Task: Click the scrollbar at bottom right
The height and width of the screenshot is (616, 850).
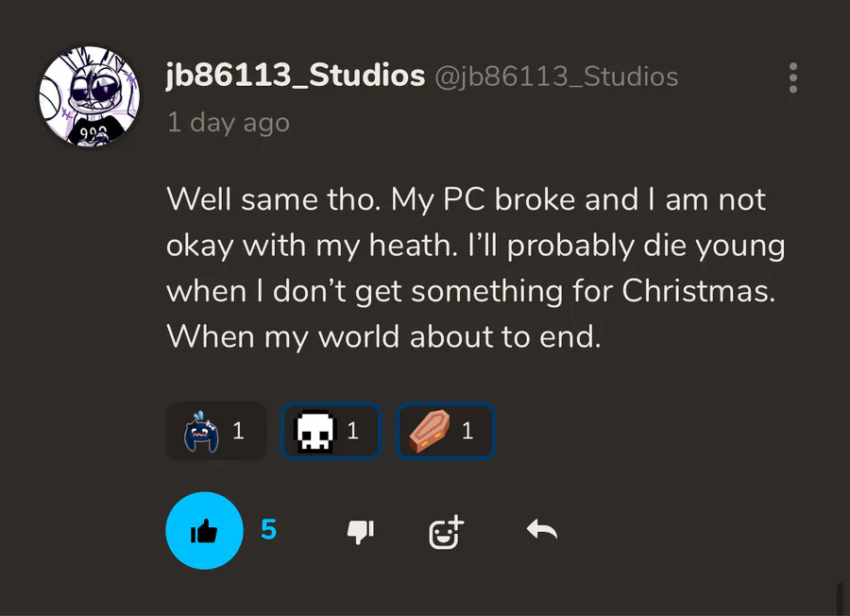Action: [839, 598]
